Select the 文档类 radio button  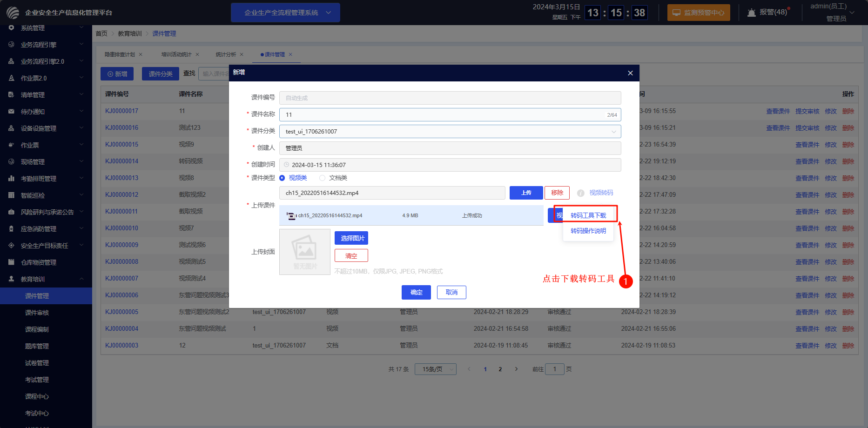[x=322, y=178]
